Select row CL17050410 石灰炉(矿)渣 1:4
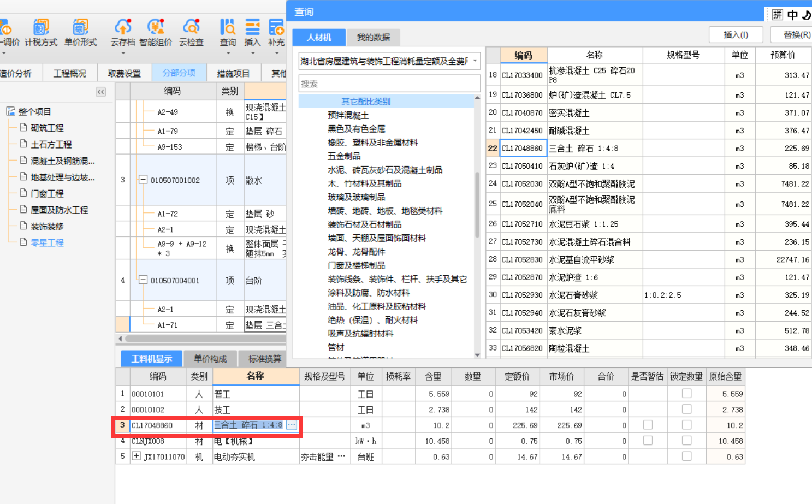812x504 pixels. click(649, 166)
